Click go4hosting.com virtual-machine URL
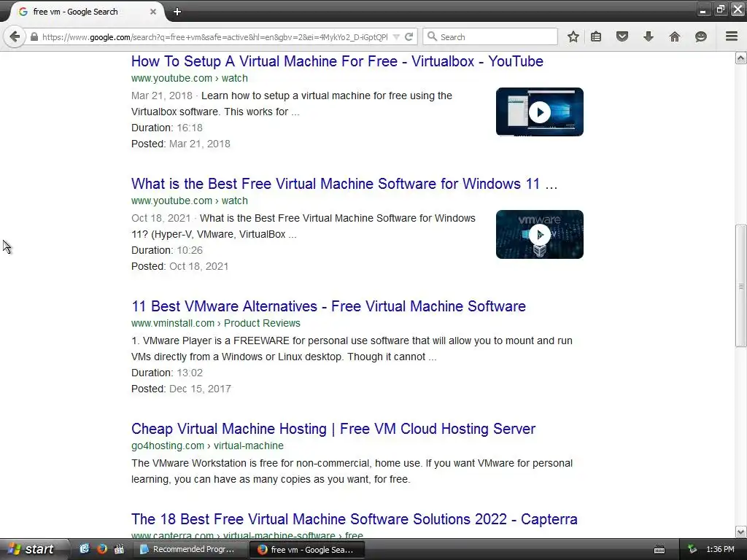747x560 pixels. point(207,446)
